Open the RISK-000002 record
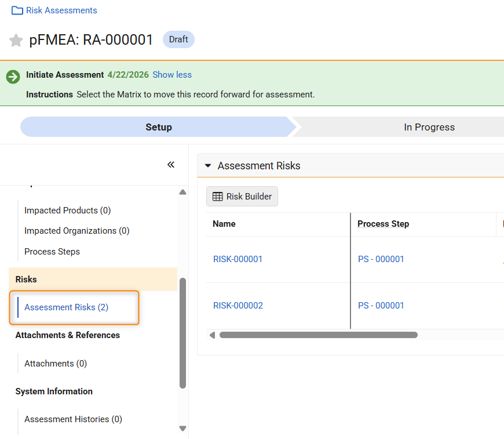 point(238,306)
